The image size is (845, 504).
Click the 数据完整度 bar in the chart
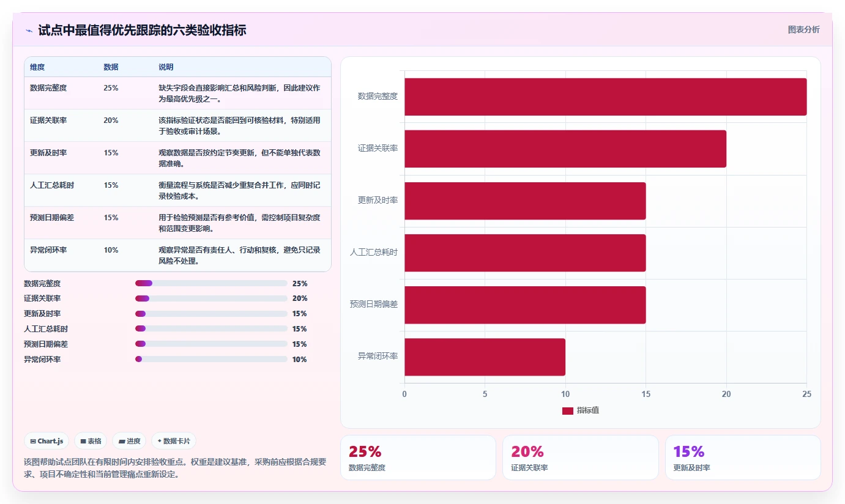coord(605,97)
